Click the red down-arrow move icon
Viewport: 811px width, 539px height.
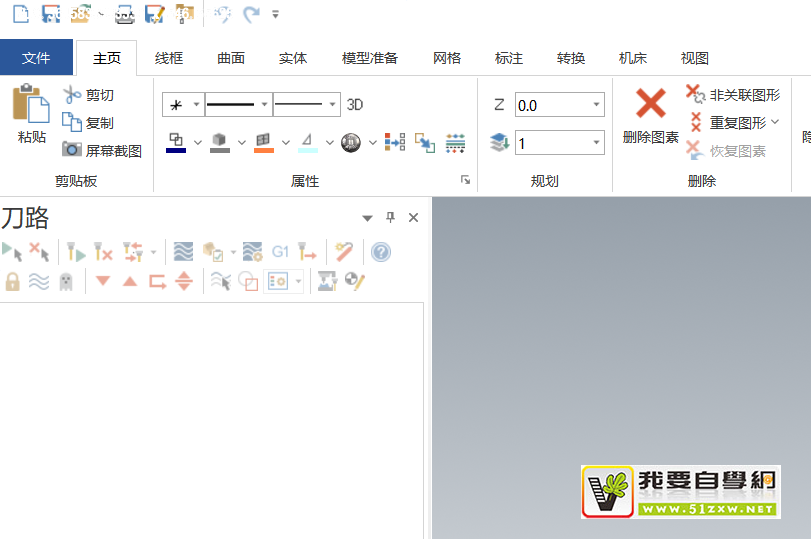coord(103,281)
